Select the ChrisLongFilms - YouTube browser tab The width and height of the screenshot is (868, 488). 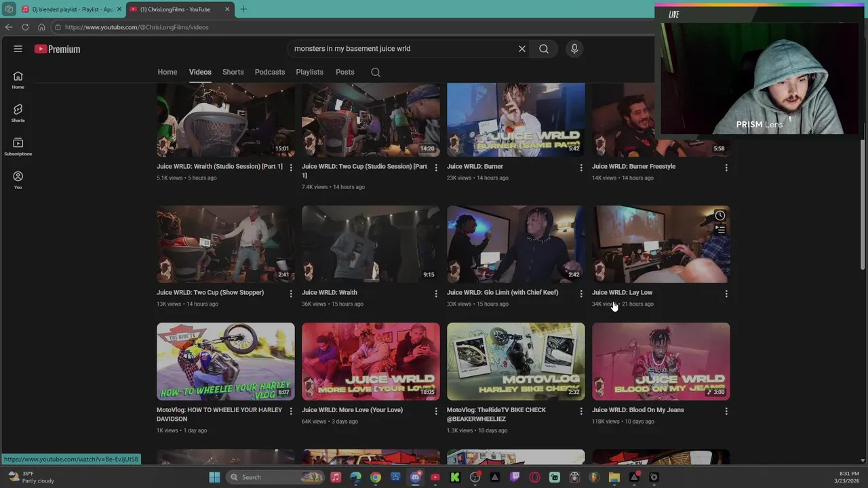[x=180, y=9]
